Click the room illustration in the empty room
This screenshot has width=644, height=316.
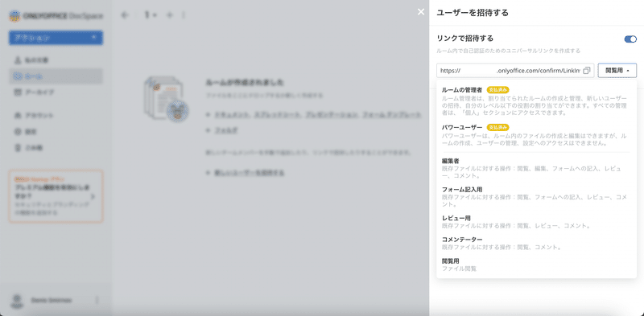(166, 99)
